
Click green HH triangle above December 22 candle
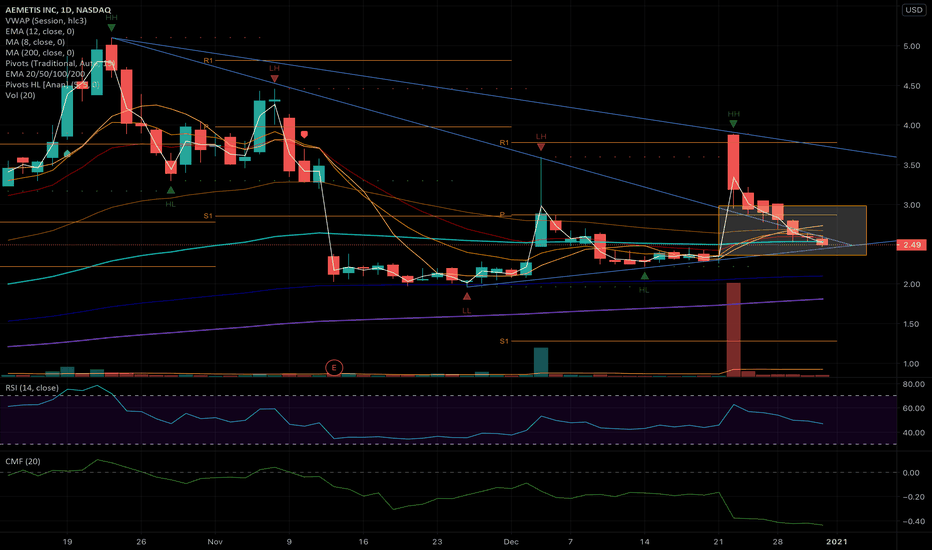point(733,124)
